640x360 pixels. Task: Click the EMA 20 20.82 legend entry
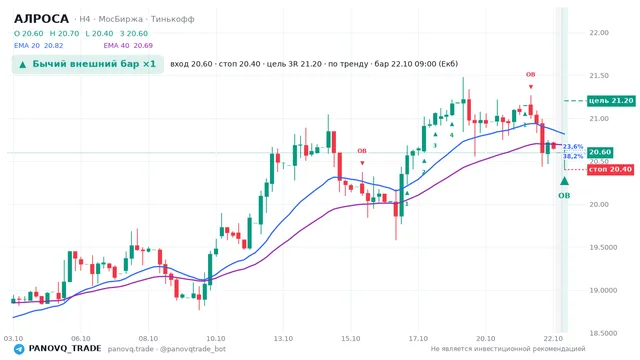(x=38, y=46)
